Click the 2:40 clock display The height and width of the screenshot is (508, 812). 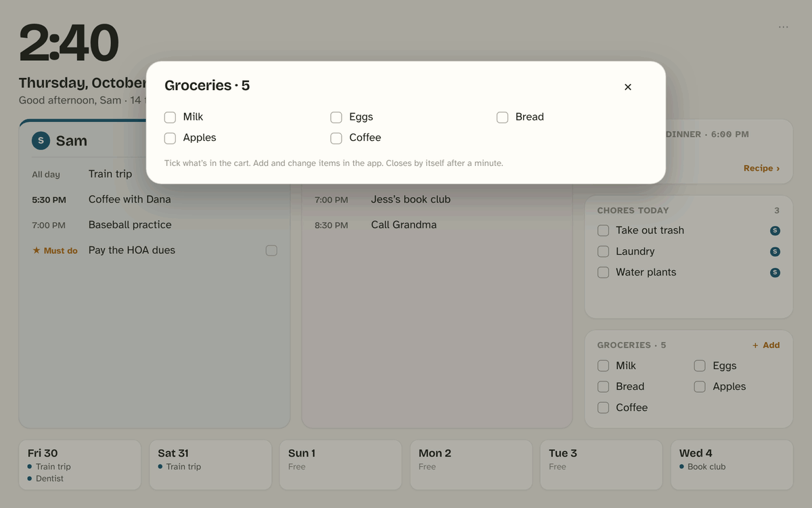[69, 43]
